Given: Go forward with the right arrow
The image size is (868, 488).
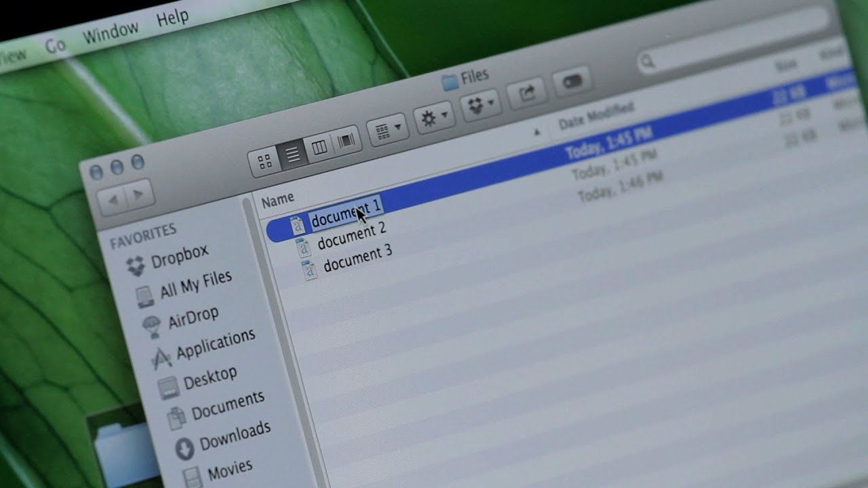Looking at the screenshot, I should 139,194.
